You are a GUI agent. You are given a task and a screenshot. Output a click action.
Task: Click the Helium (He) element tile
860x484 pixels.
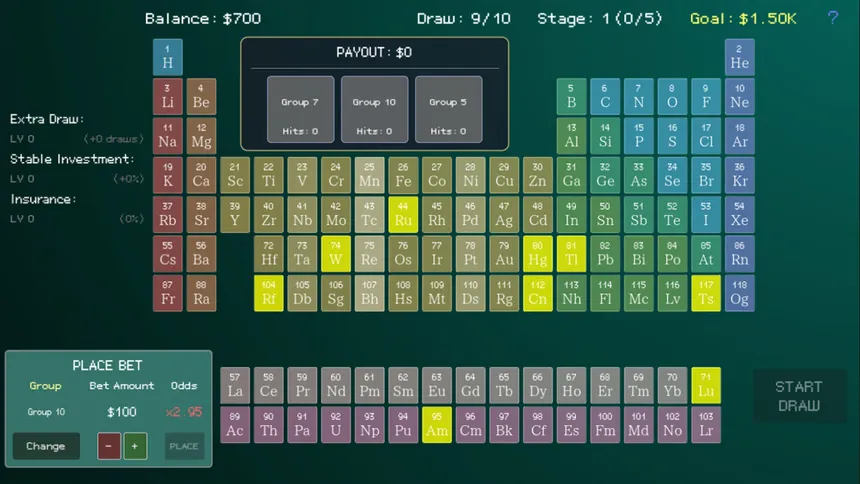tap(739, 57)
